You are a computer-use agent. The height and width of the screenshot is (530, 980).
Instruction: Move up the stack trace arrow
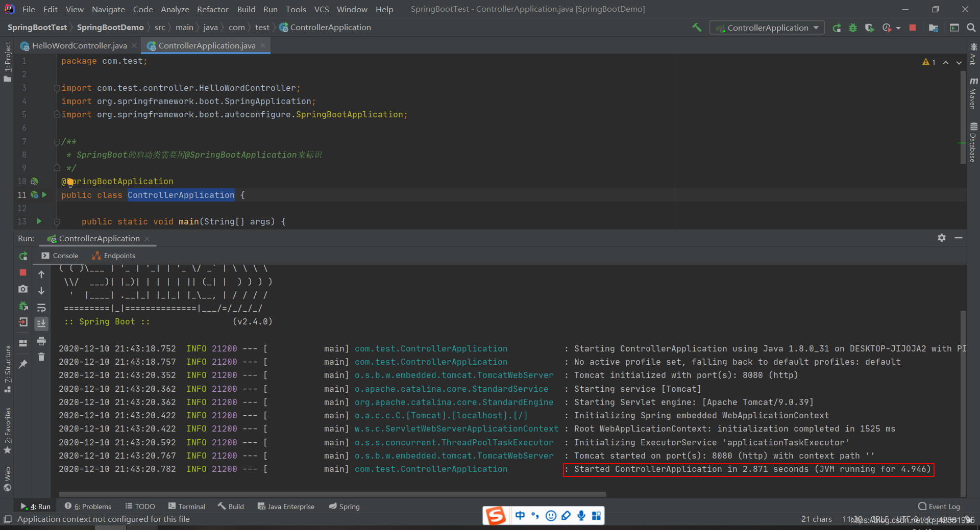coord(41,274)
